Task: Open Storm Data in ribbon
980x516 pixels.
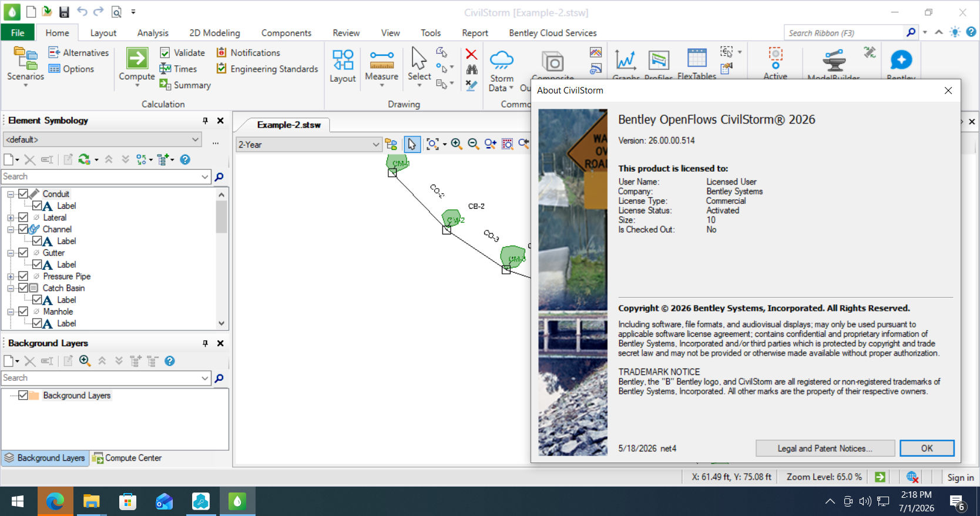Action: pos(502,71)
